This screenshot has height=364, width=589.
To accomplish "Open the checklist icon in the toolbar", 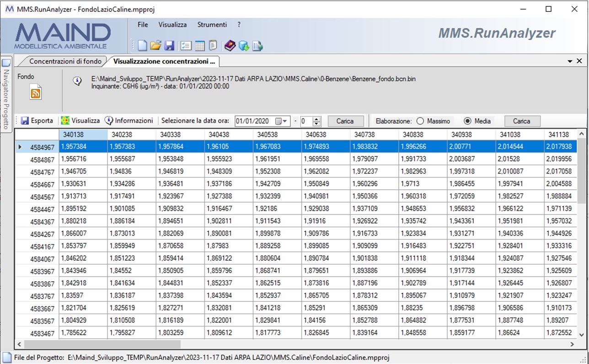I will click(186, 45).
